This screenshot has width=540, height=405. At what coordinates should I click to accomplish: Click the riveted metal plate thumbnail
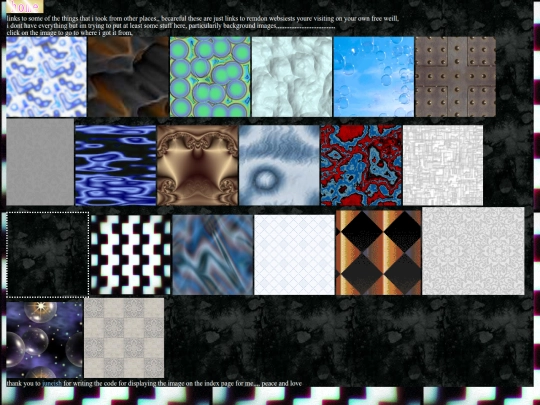click(x=456, y=77)
